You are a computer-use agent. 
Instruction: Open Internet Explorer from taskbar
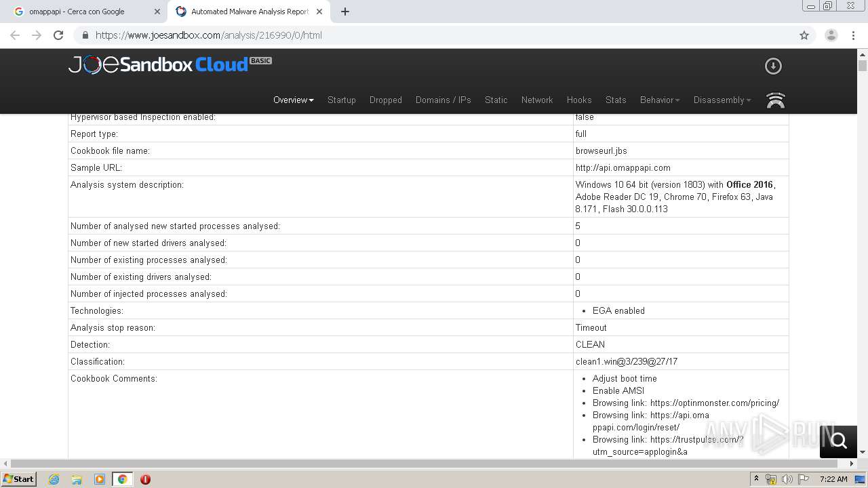(54, 479)
